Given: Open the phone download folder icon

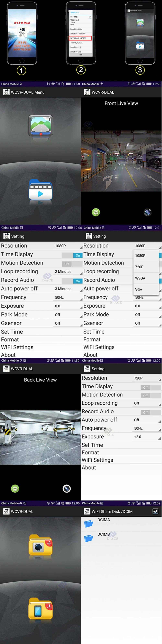Looking at the screenshot, I should coord(40,608).
